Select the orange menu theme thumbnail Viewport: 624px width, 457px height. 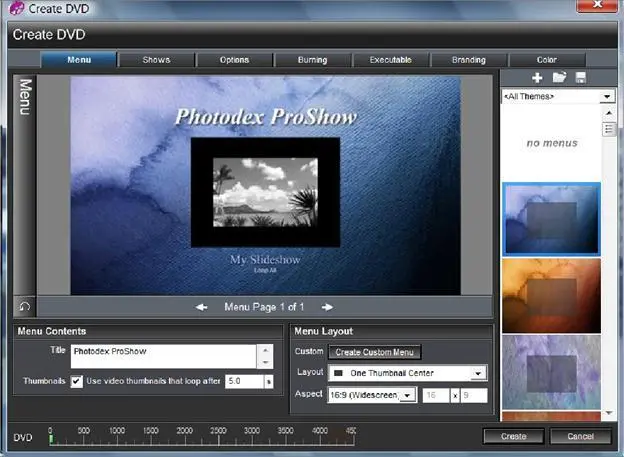click(x=550, y=293)
